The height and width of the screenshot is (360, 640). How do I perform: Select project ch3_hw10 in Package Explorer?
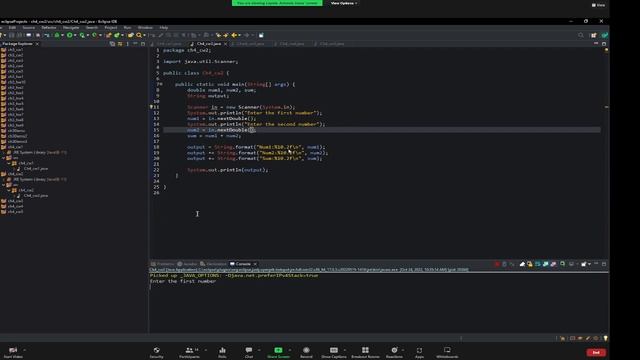tap(14, 82)
